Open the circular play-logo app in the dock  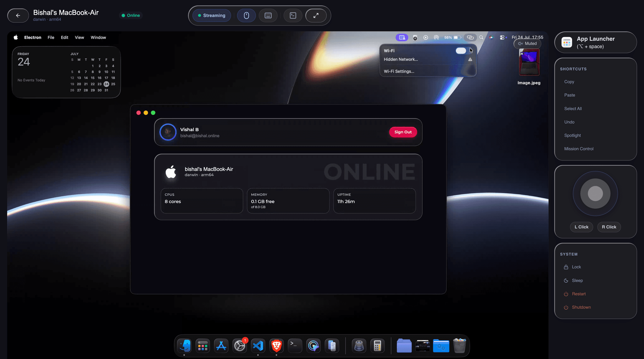coord(314,346)
